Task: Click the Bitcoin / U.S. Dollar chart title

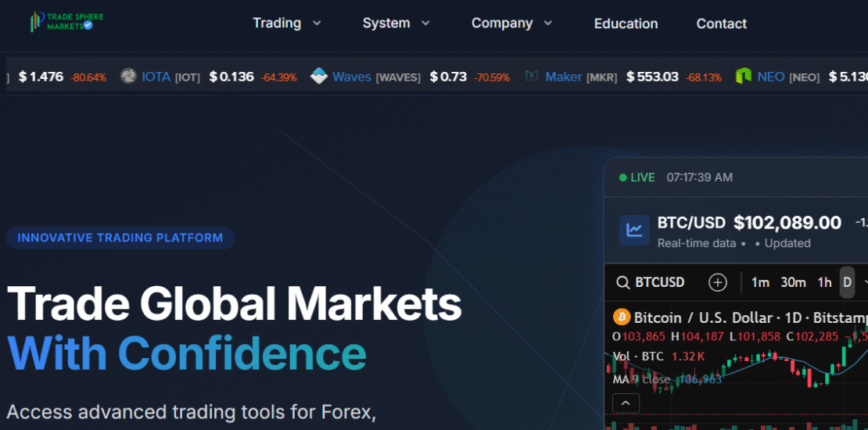Action: (x=751, y=318)
